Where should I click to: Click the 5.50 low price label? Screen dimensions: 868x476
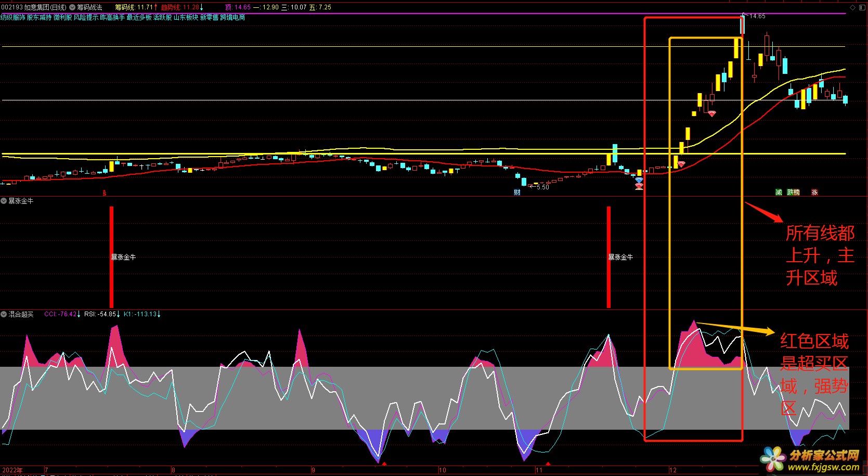[x=542, y=187]
